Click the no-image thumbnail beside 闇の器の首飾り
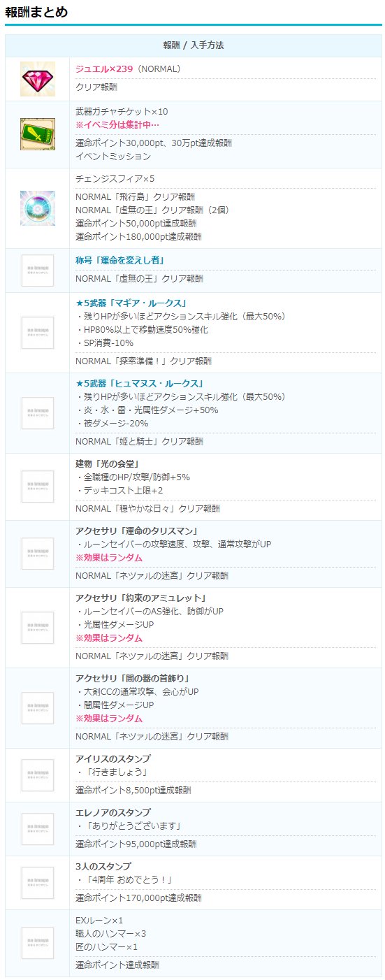 (37, 708)
